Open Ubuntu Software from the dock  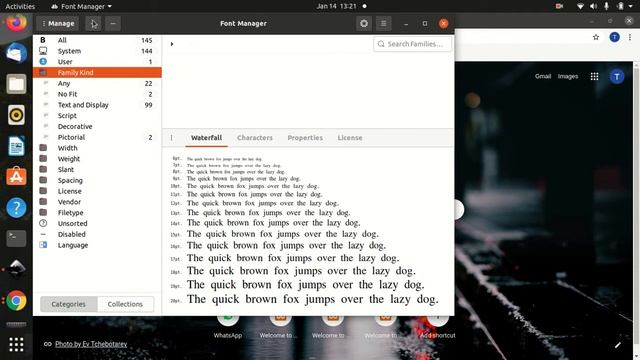[16, 177]
